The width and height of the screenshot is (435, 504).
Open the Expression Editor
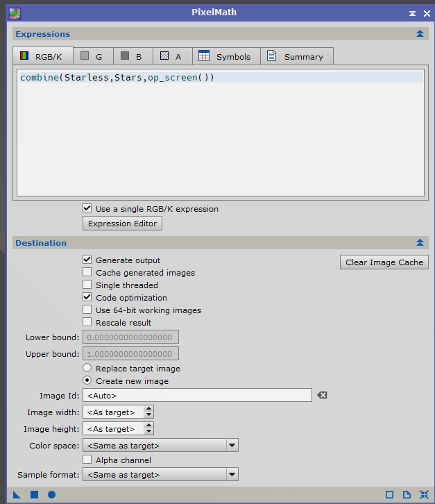click(x=122, y=224)
